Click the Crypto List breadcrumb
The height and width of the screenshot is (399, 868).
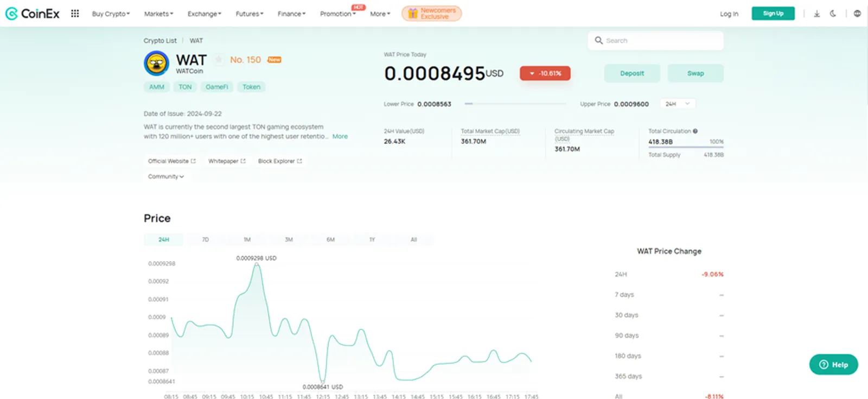(160, 41)
